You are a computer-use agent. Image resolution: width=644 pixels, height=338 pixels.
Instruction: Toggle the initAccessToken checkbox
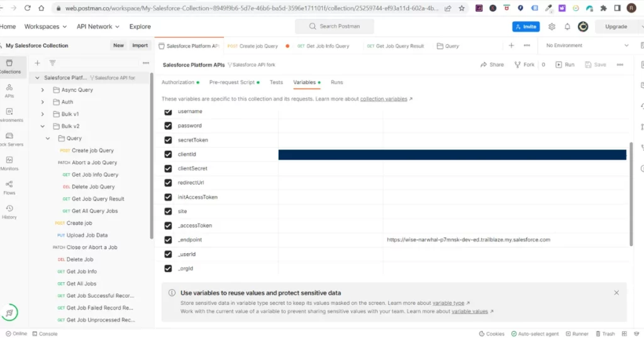168,197
